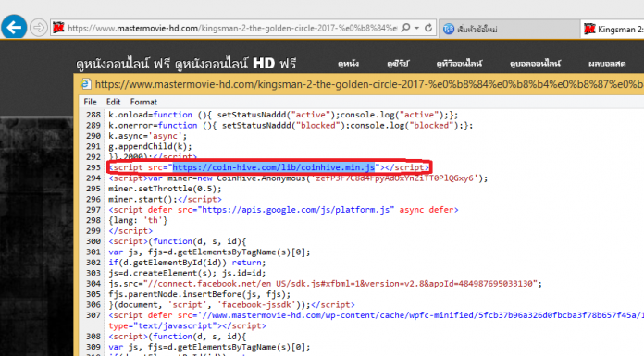Switch to the Kingsman 2 browser tab
Viewport: 644px width, 356px height.
point(613,29)
